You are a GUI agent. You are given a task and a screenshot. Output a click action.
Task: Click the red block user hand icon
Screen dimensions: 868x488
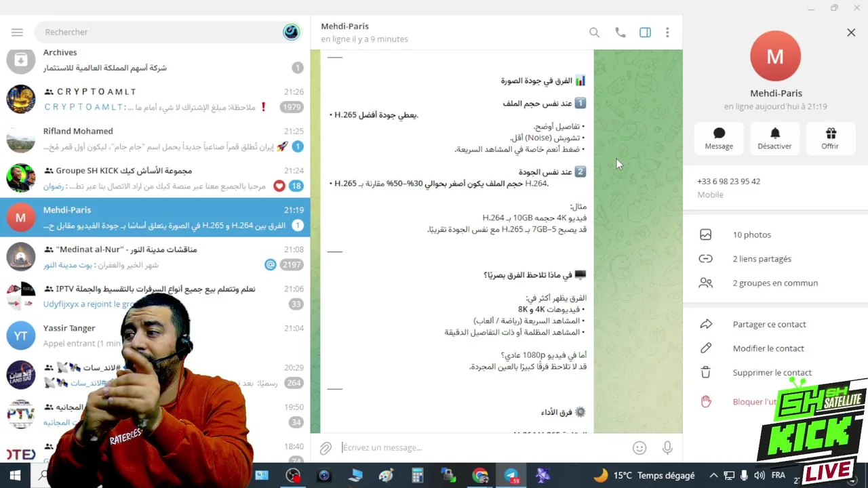(706, 401)
